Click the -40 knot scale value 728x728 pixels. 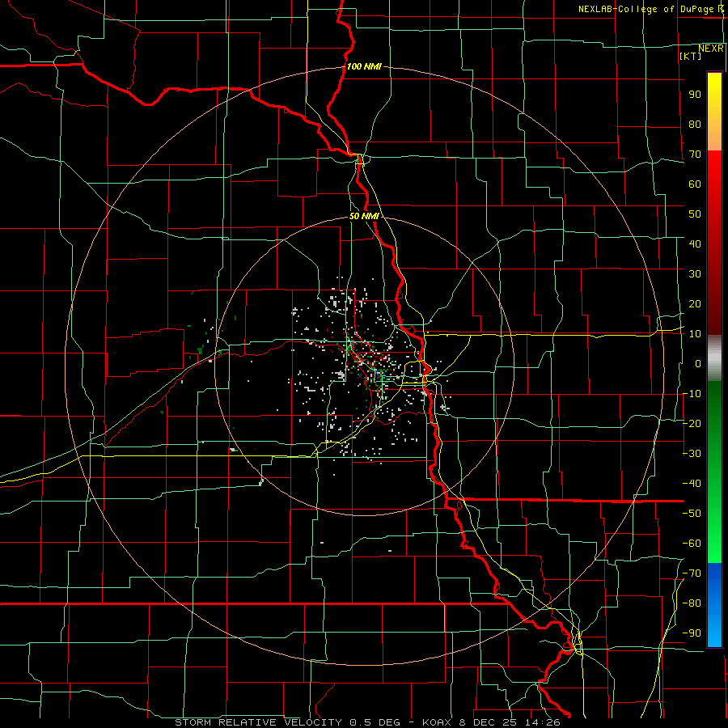pos(692,484)
